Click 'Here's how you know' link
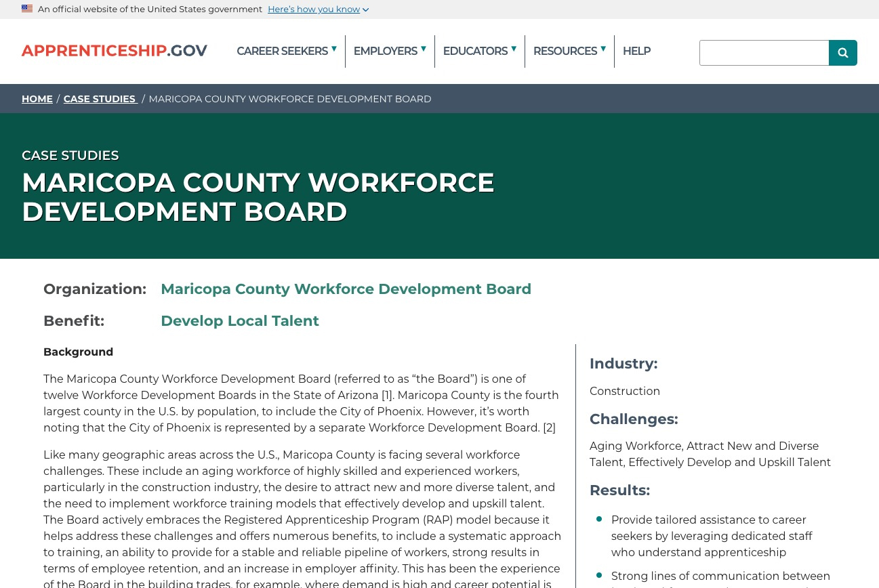The height and width of the screenshot is (588, 879). coord(314,9)
